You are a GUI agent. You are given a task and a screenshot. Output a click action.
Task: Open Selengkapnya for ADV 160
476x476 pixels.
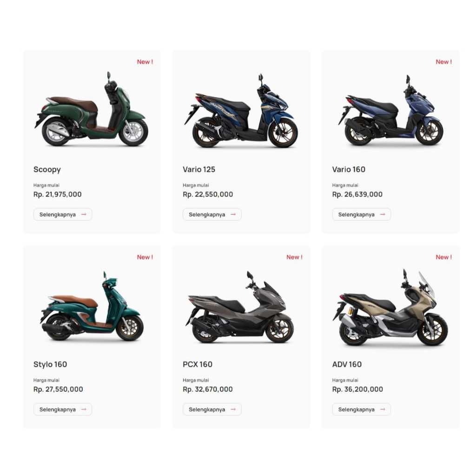click(361, 409)
